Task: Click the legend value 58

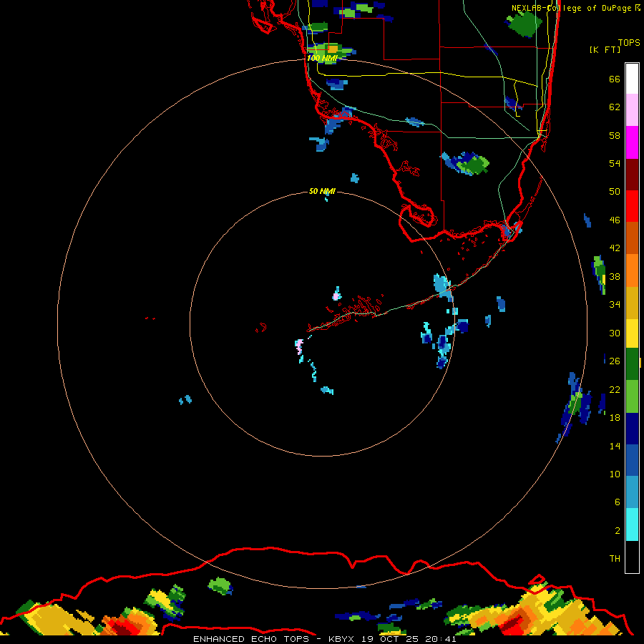Action: 615,135
